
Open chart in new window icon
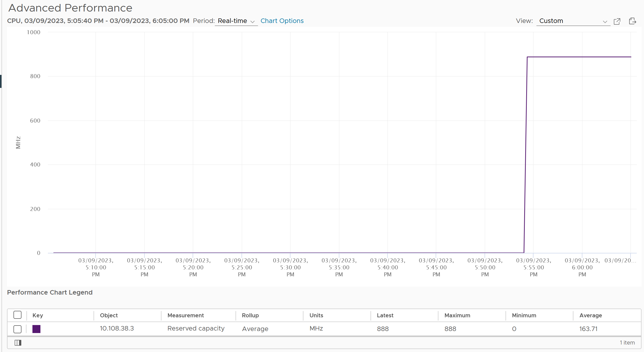[x=617, y=21]
